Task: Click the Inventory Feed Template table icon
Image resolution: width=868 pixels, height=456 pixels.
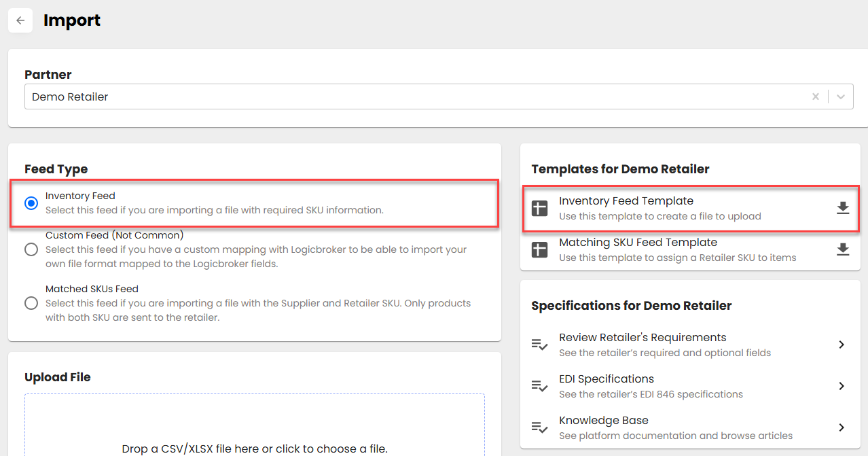Action: pyautogui.click(x=540, y=209)
